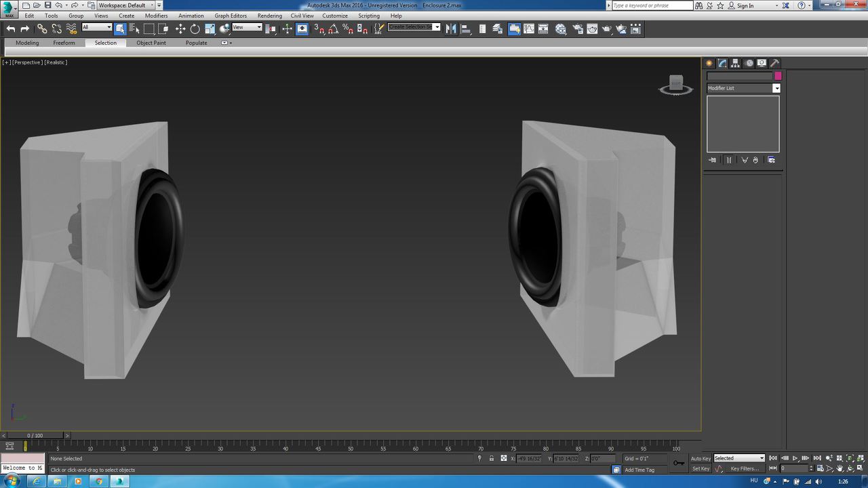This screenshot has height=488, width=868.
Task: Open the Utilities hammer panel
Action: [775, 63]
